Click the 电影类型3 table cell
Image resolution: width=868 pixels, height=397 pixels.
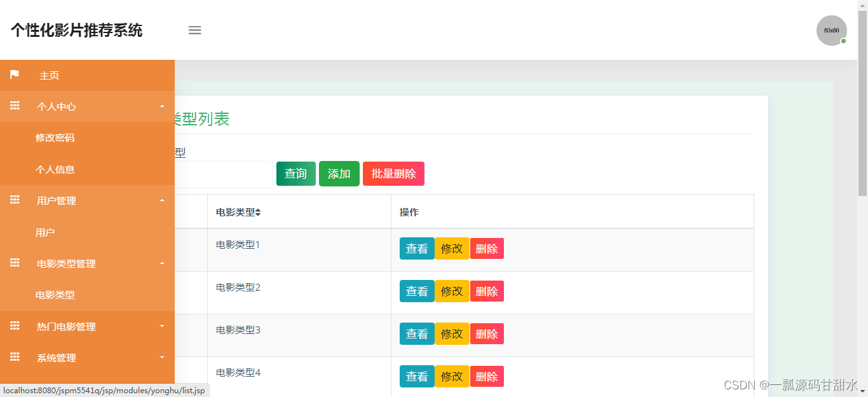coord(299,335)
